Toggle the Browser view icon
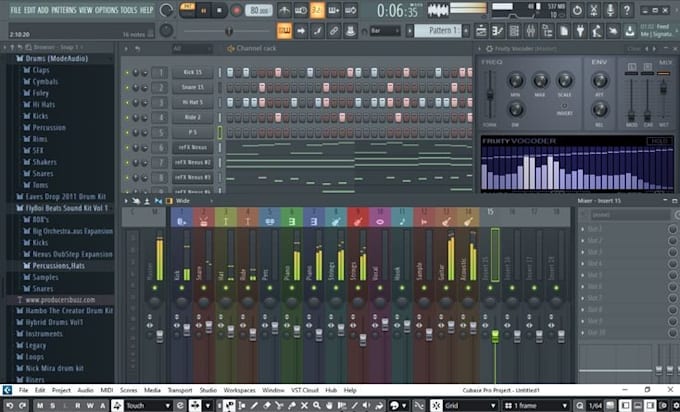 coord(547,31)
